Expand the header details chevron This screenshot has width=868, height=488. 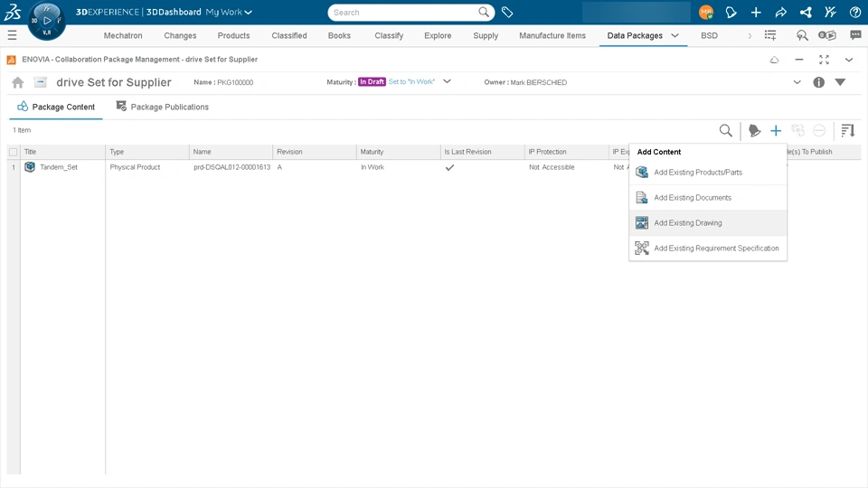tap(797, 82)
